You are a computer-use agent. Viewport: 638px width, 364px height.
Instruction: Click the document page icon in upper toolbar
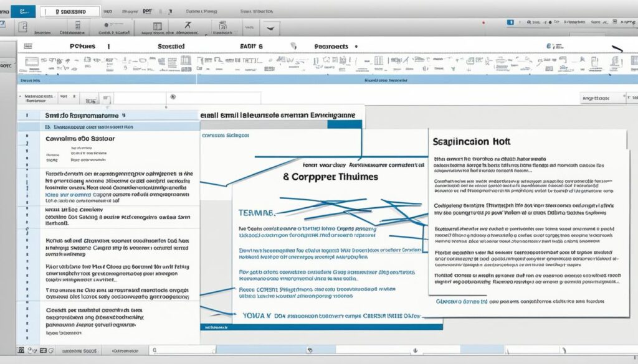(x=23, y=26)
